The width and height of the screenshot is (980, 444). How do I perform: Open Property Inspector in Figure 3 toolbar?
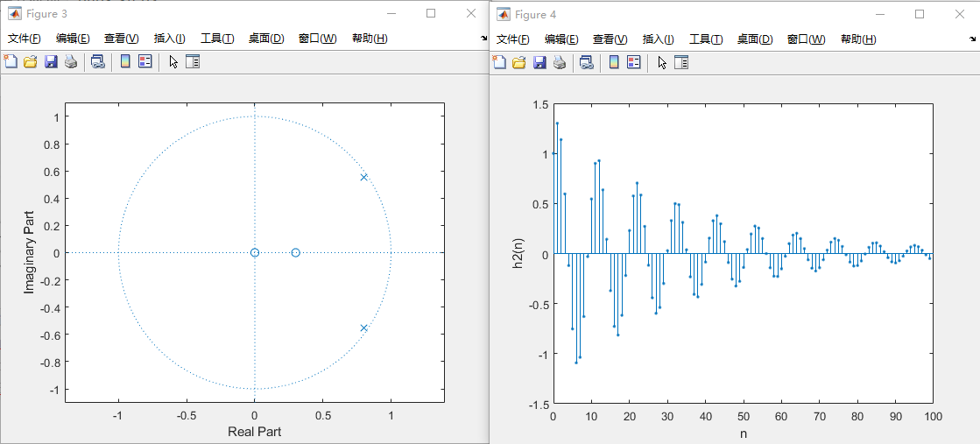(194, 61)
